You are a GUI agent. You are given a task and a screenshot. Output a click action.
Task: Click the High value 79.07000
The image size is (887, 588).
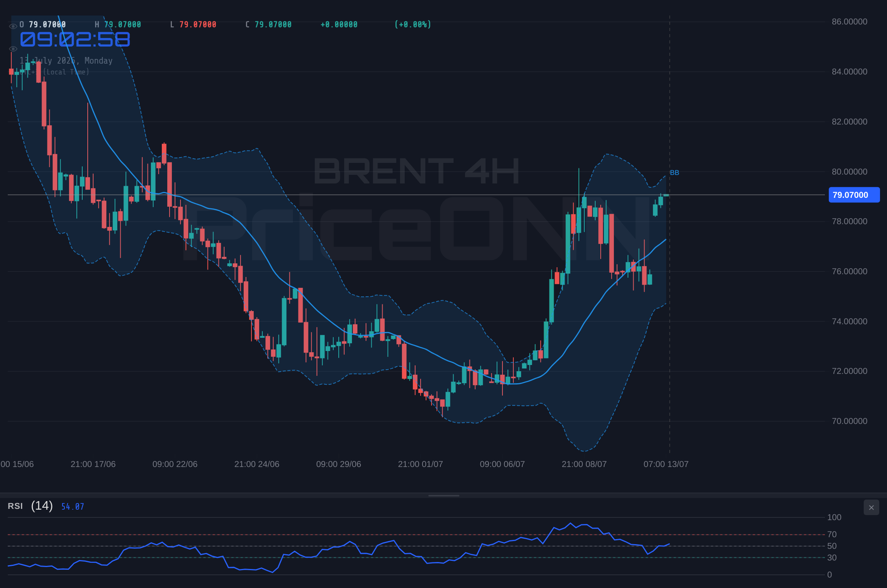point(123,24)
